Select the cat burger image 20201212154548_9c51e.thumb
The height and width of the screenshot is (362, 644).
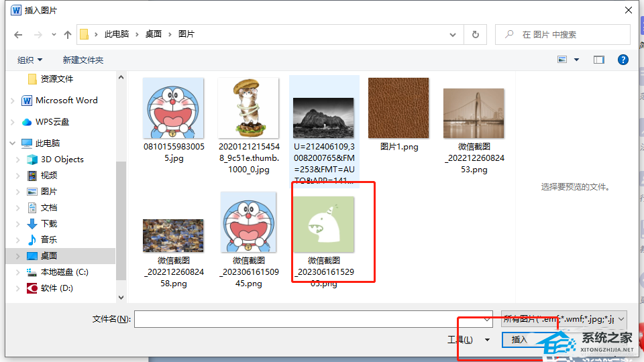click(248, 109)
